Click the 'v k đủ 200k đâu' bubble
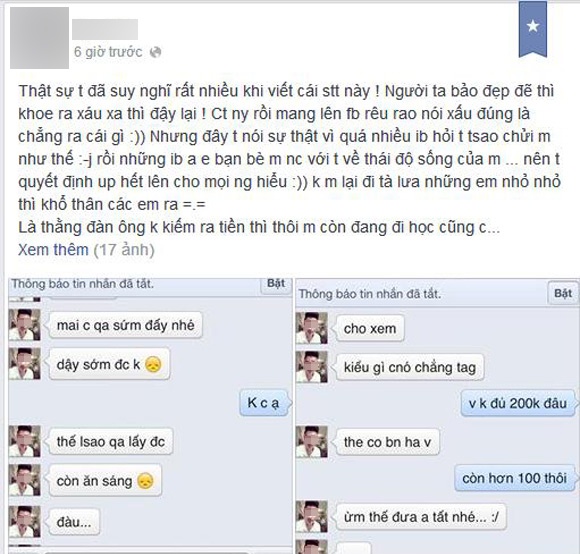The height and width of the screenshot is (554, 580). pos(518,403)
